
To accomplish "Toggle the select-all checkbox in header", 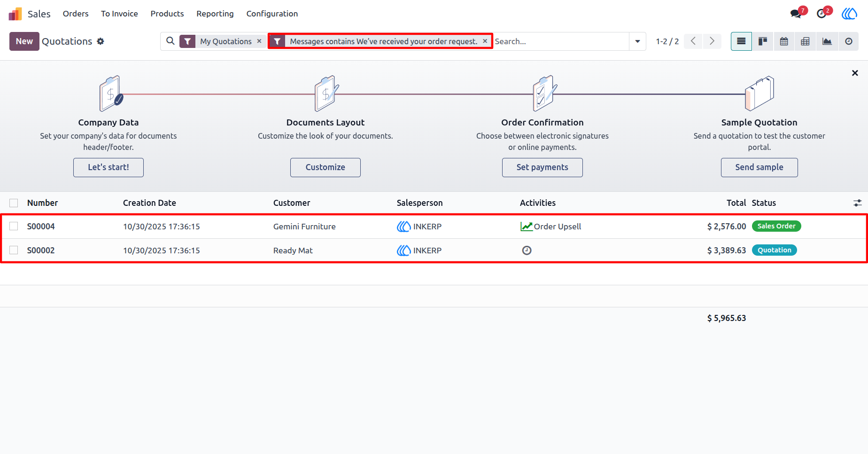I will (x=14, y=203).
